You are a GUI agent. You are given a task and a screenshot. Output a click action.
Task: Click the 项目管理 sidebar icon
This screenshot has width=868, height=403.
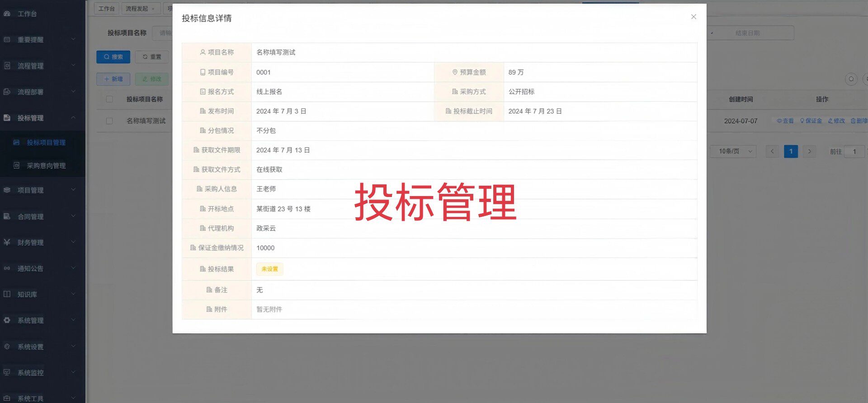point(7,190)
